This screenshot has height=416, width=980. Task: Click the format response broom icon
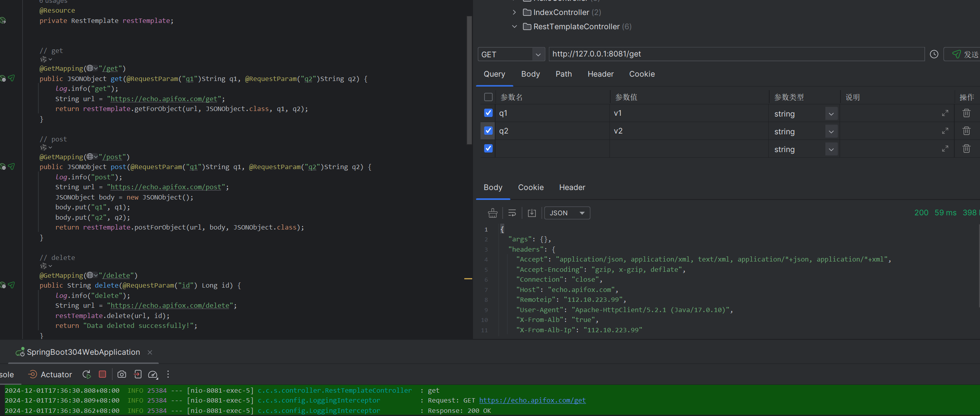(493, 213)
